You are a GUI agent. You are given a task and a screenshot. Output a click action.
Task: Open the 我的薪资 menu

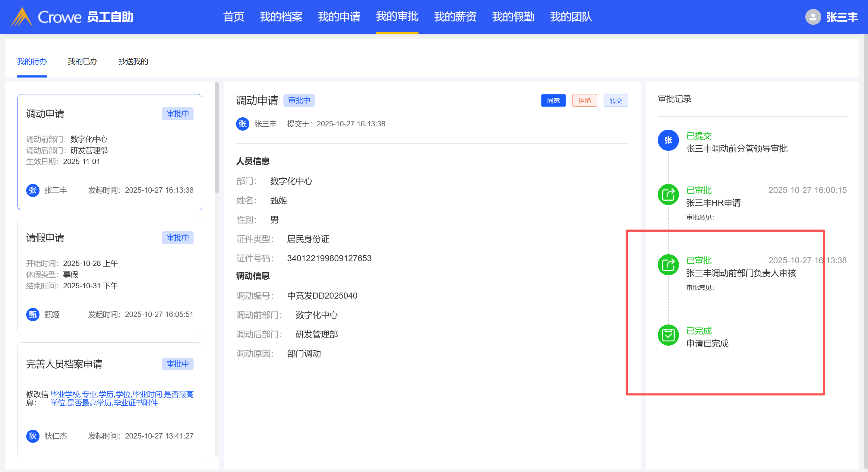point(455,17)
